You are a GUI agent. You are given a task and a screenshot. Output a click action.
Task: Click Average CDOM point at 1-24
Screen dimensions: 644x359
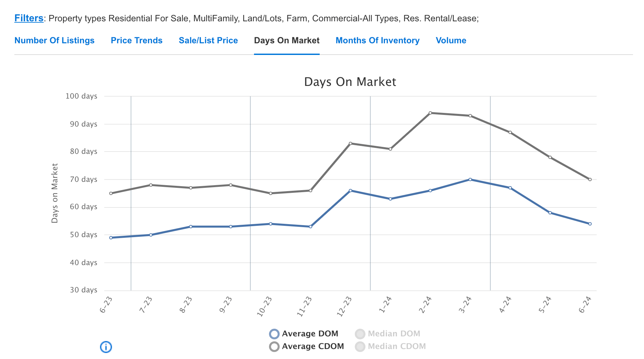[x=390, y=149]
